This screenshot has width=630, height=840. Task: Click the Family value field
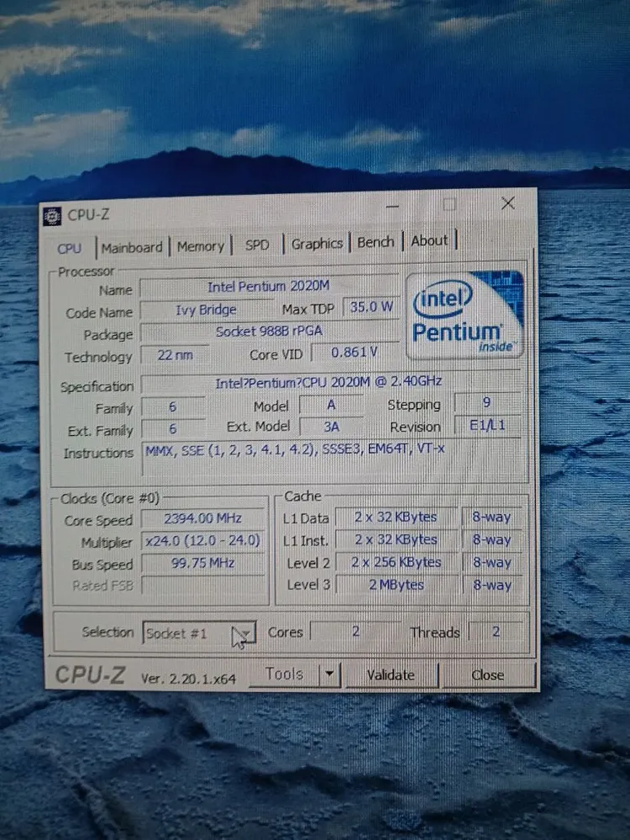coord(173,407)
